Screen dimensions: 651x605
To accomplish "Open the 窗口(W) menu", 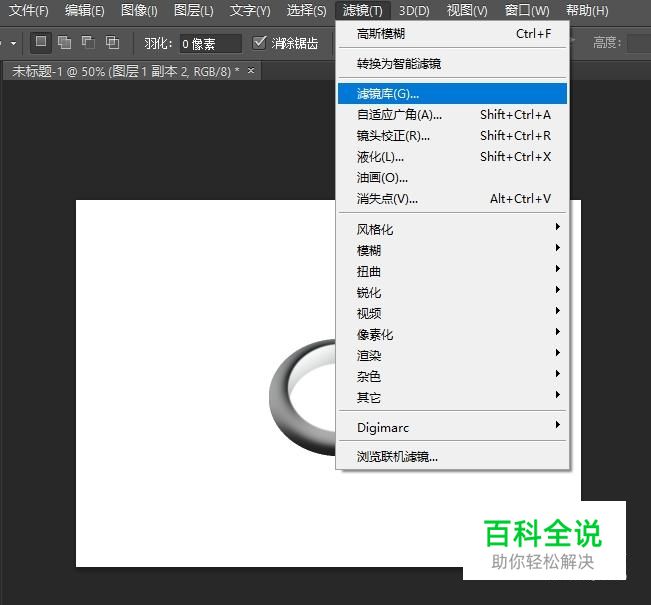I will coord(527,10).
